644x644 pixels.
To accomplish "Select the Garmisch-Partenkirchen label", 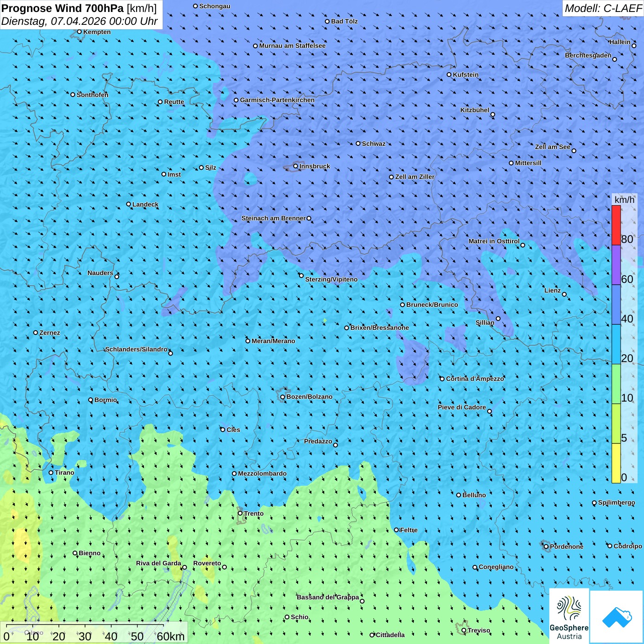I will point(277,100).
